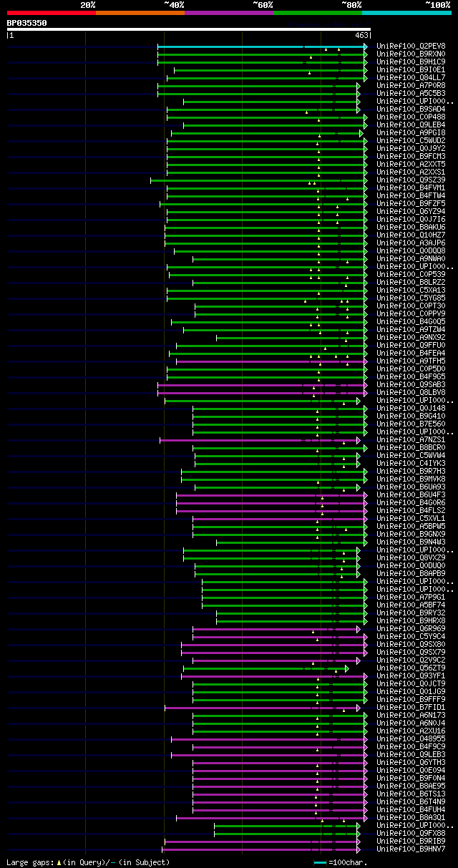This screenshot has height=868, width=458.
Task: Click the short green alignment bar for Q56ZT9
Action: pos(265,668)
